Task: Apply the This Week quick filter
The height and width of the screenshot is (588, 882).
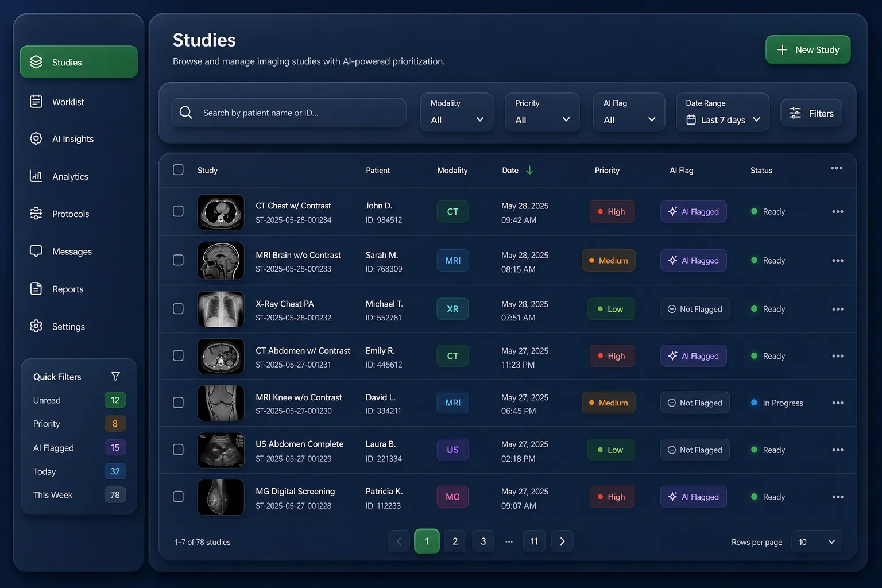Action: tap(79, 495)
